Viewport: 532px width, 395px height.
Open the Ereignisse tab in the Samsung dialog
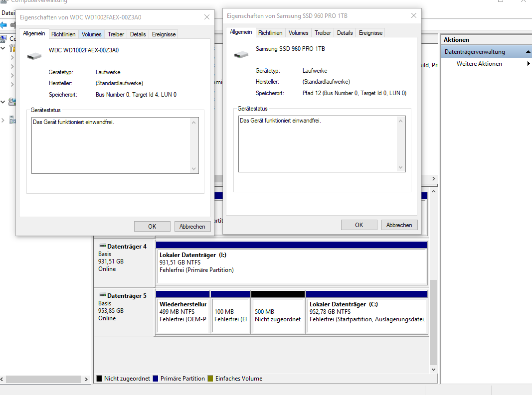pos(370,33)
